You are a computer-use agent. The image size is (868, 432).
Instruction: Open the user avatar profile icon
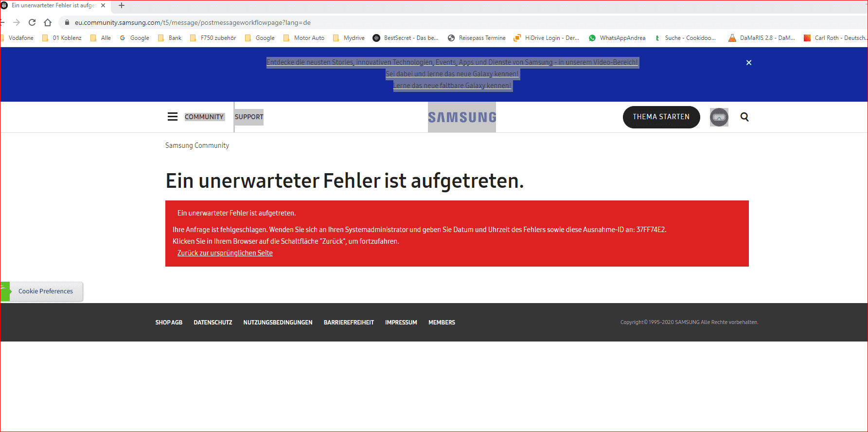(719, 117)
